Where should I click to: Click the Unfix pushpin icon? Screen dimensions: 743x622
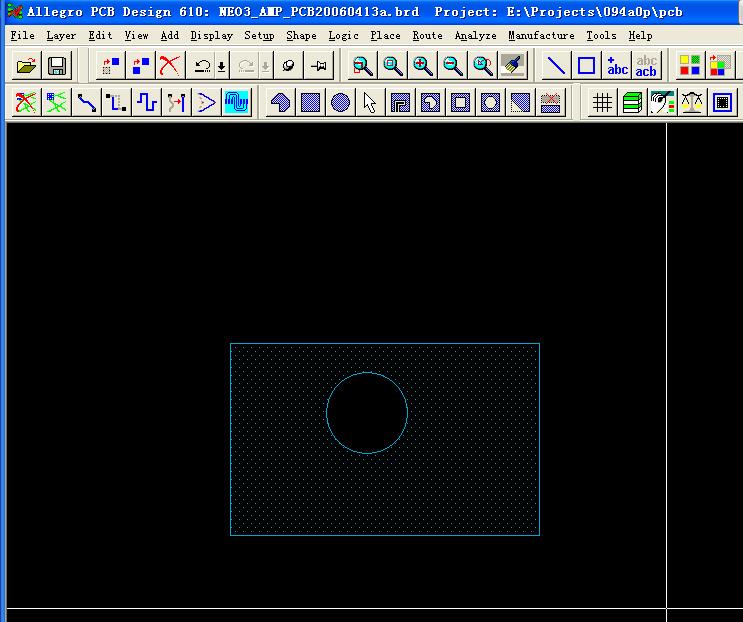point(318,65)
